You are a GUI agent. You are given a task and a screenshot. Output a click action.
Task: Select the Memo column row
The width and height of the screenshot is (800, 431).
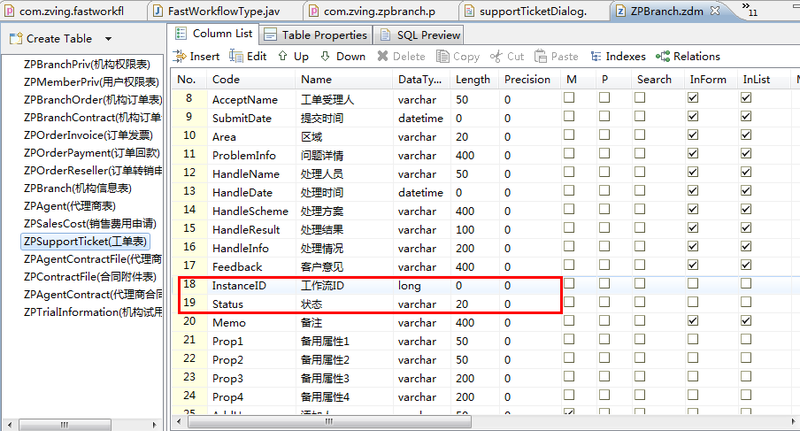click(228, 323)
